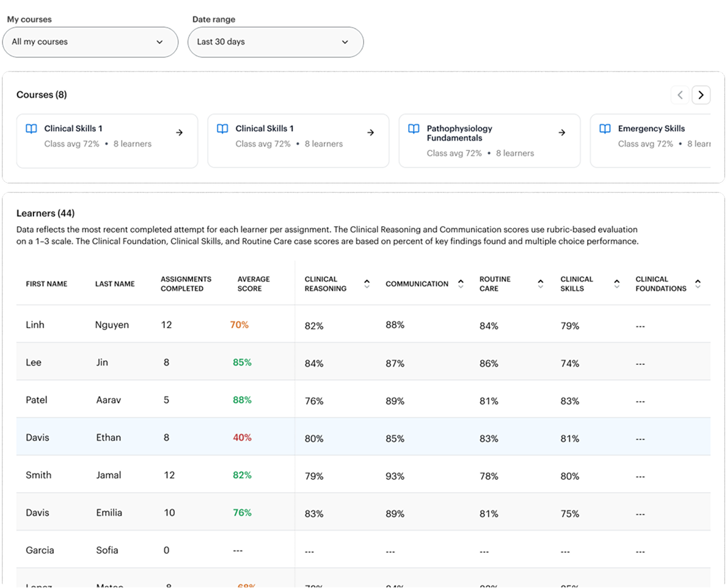Image resolution: width=727 pixels, height=588 pixels.
Task: Click the 78% routine care score
Action: 489,476
